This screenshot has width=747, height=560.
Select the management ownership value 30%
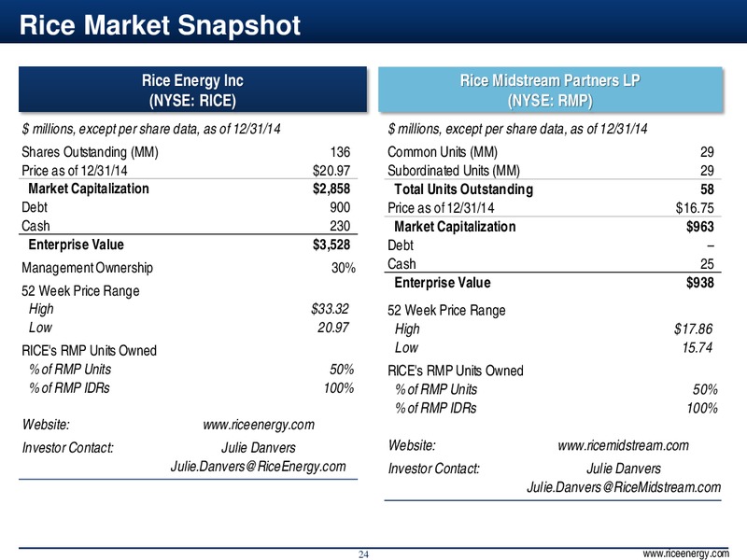point(344,268)
